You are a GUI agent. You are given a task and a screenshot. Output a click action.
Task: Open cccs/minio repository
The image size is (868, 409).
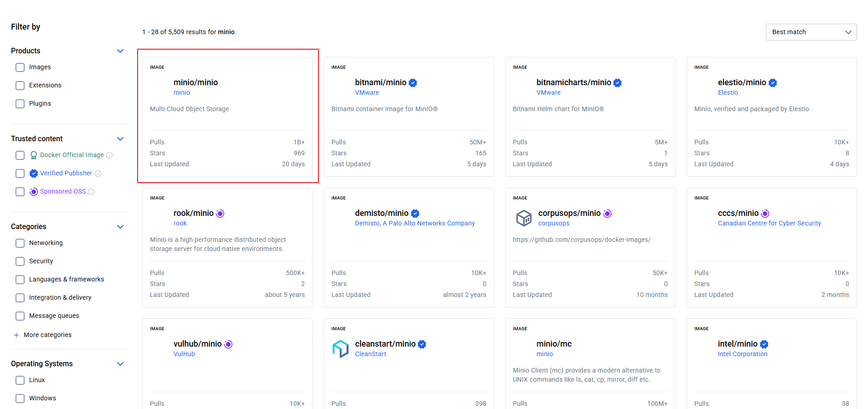738,213
